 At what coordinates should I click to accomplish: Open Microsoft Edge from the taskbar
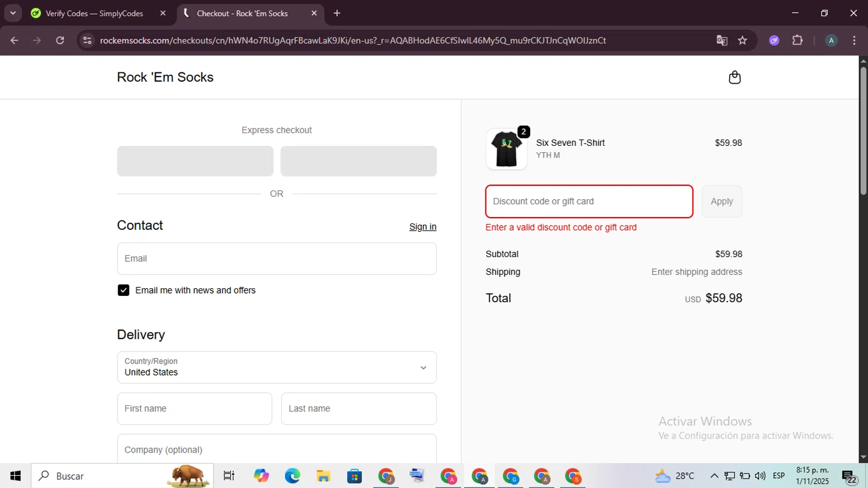pos(292,476)
